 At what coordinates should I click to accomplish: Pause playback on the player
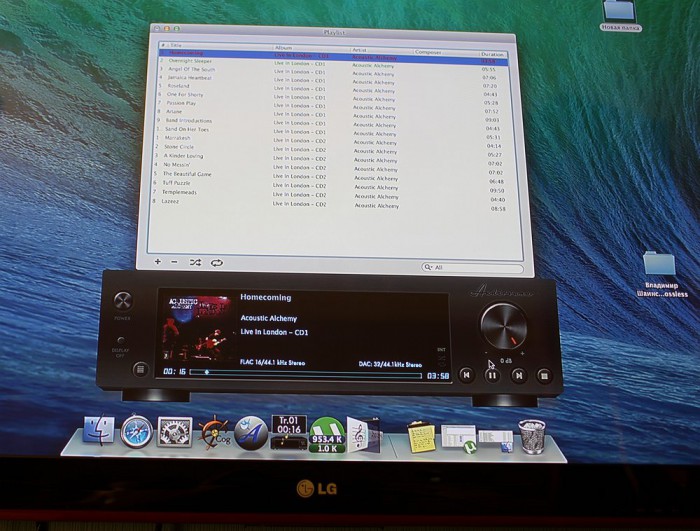pyautogui.click(x=492, y=376)
